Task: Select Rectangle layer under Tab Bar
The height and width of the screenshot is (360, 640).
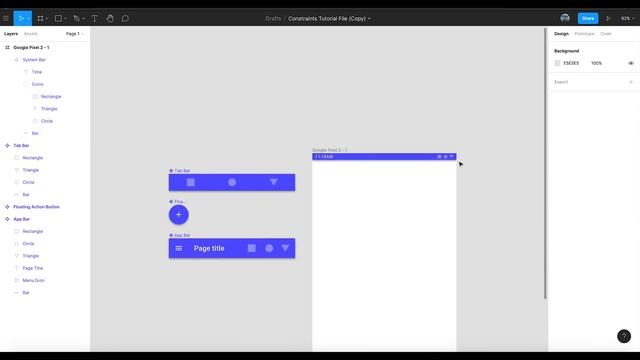Action: click(33, 158)
